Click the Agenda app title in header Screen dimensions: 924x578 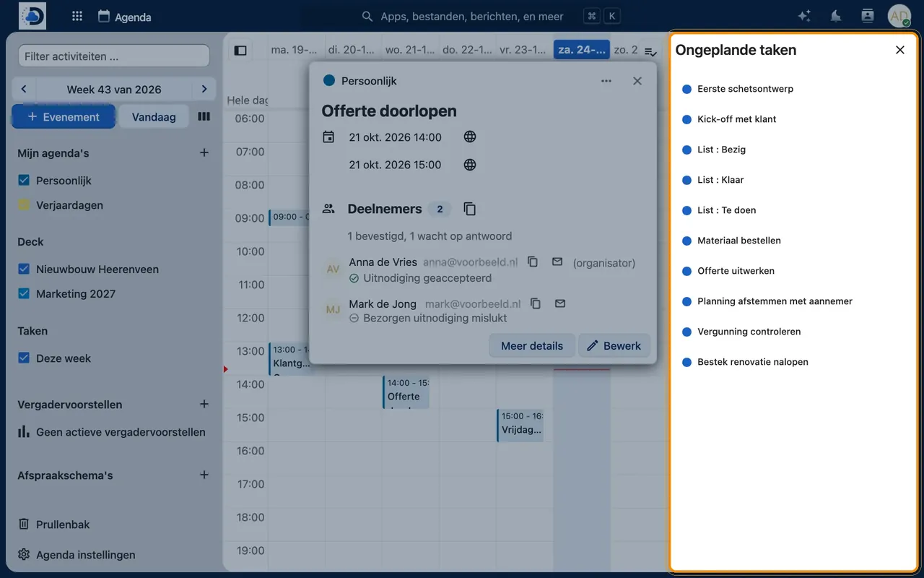pos(125,16)
